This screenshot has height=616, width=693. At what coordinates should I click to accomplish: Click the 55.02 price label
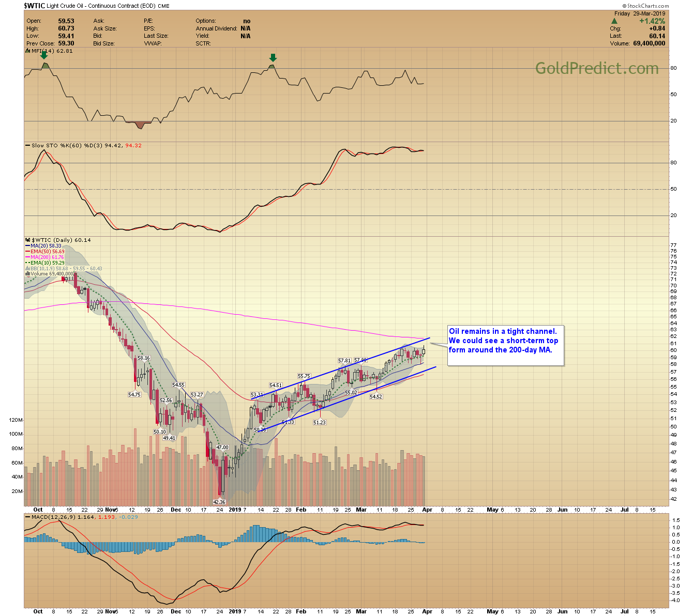pyautogui.click(x=351, y=393)
